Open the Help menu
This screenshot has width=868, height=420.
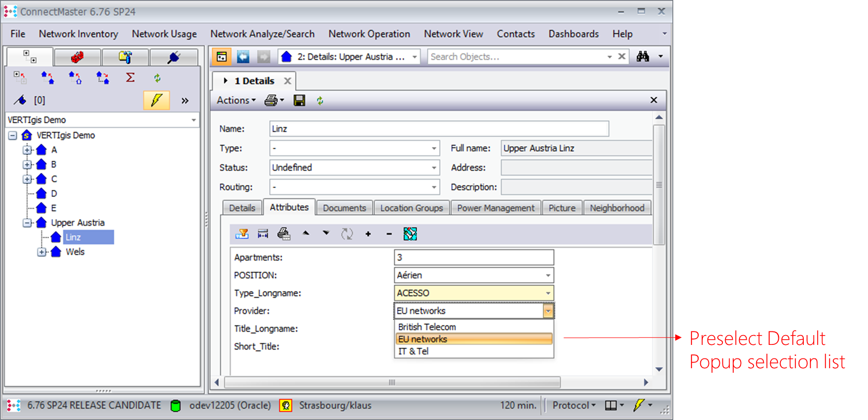pos(623,34)
